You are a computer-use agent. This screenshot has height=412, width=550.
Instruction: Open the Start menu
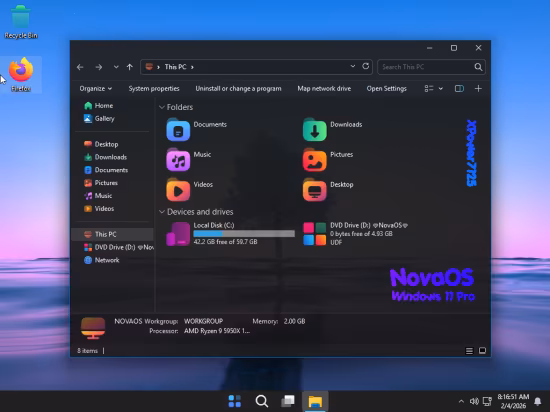[235, 401]
